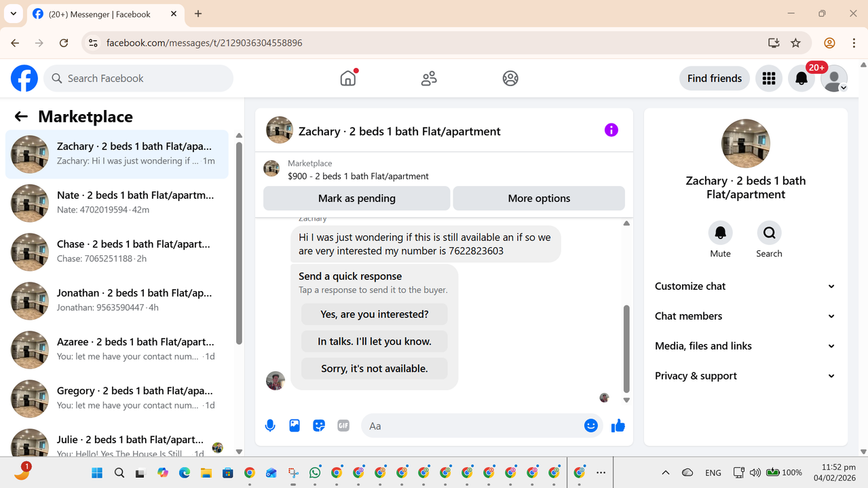Viewport: 868px width, 488px height.
Task: Open conversation information purple icon
Action: tap(611, 130)
